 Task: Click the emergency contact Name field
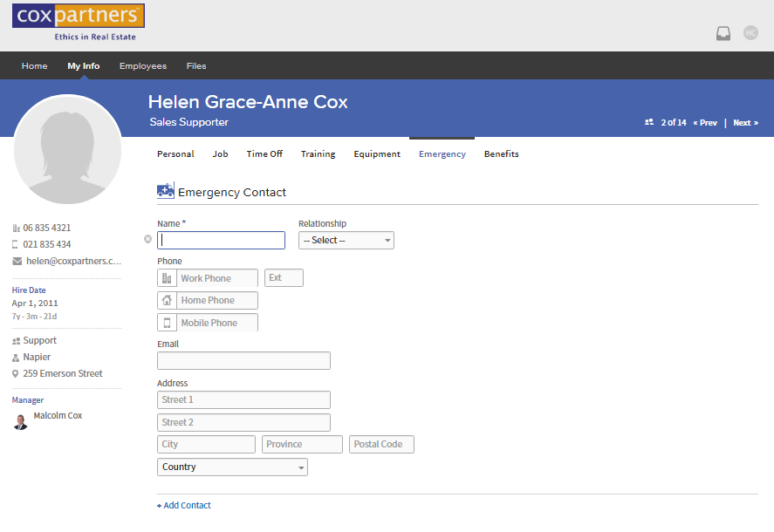(222, 240)
